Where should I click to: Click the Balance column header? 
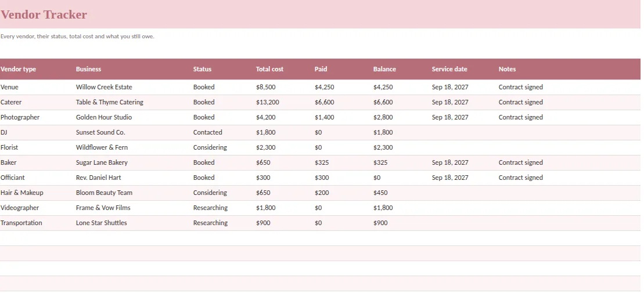tap(384, 69)
